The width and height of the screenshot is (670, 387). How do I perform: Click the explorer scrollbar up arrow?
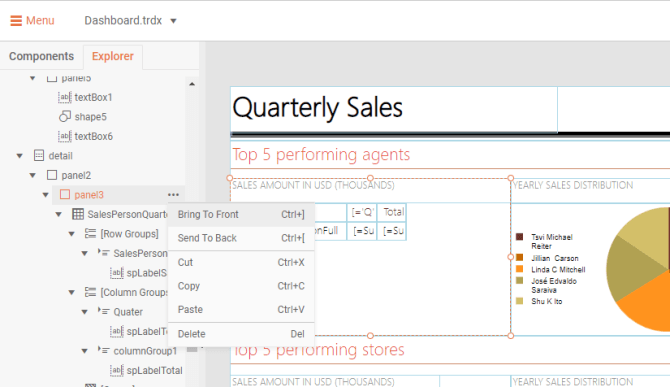click(192, 84)
